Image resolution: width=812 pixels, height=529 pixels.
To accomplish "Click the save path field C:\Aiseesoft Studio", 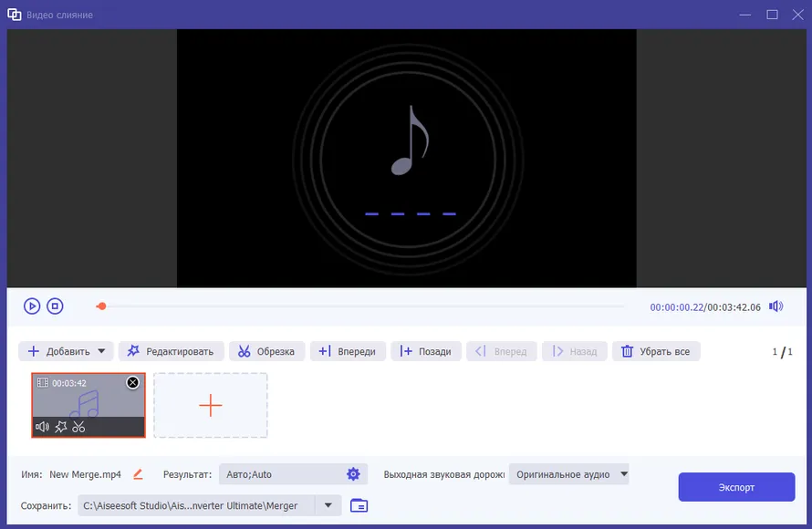I will tap(196, 505).
